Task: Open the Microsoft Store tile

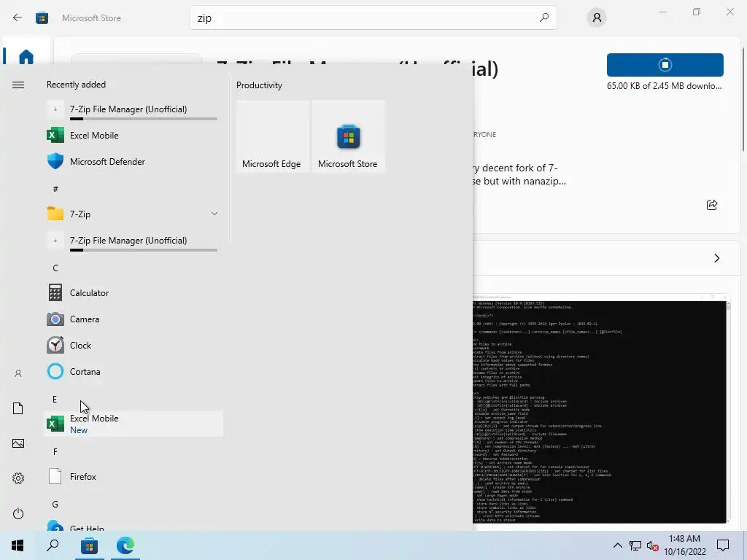Action: click(348, 136)
